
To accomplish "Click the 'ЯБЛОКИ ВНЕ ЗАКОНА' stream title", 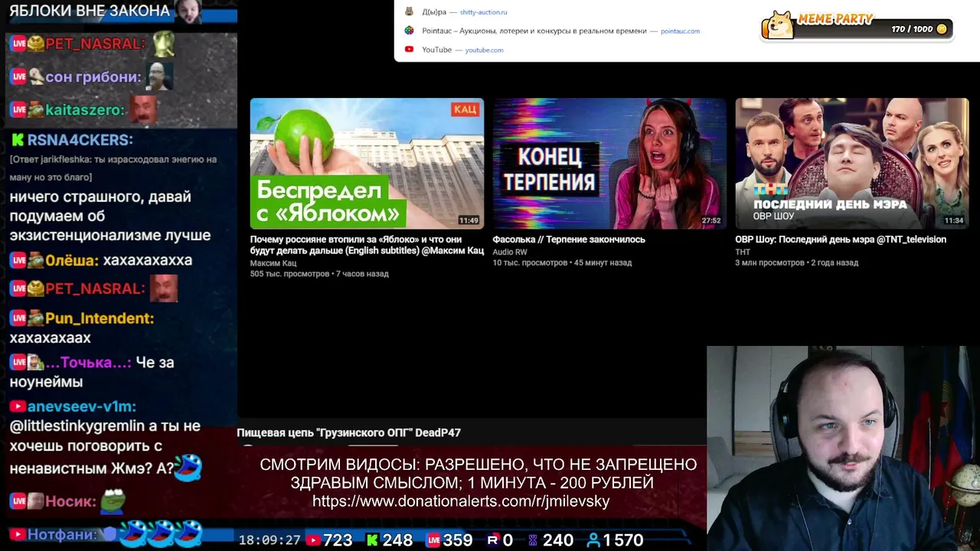I will point(90,11).
